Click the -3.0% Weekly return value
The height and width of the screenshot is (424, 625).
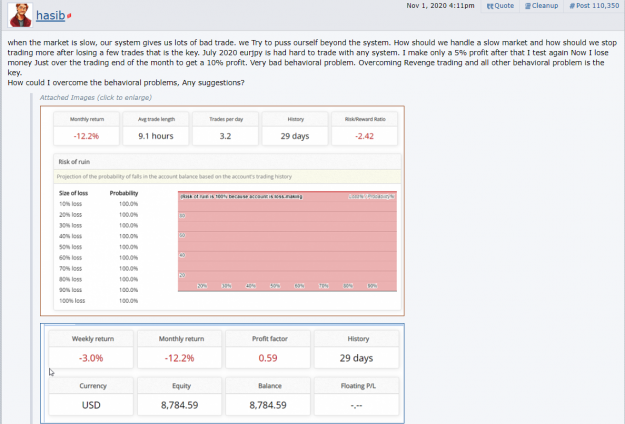[x=91, y=358]
